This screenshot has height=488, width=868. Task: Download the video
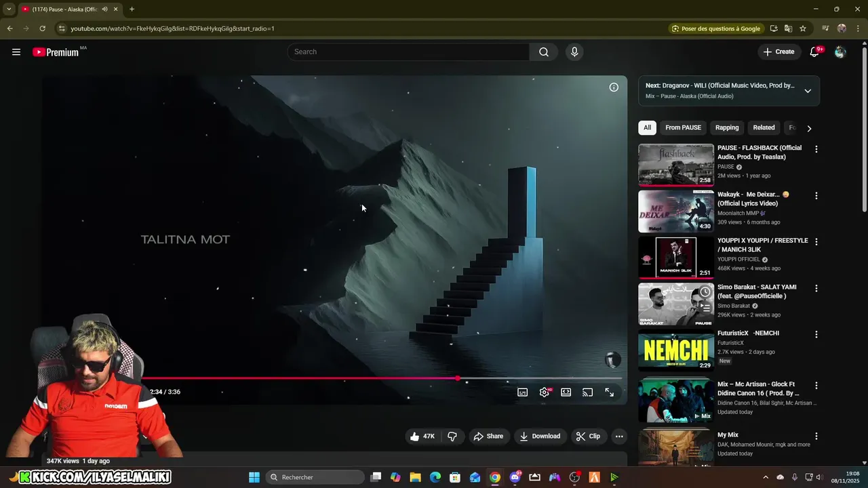(540, 436)
